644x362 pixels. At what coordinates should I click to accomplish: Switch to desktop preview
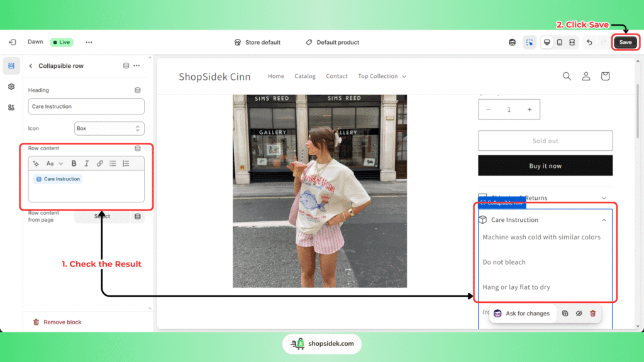[x=547, y=42]
